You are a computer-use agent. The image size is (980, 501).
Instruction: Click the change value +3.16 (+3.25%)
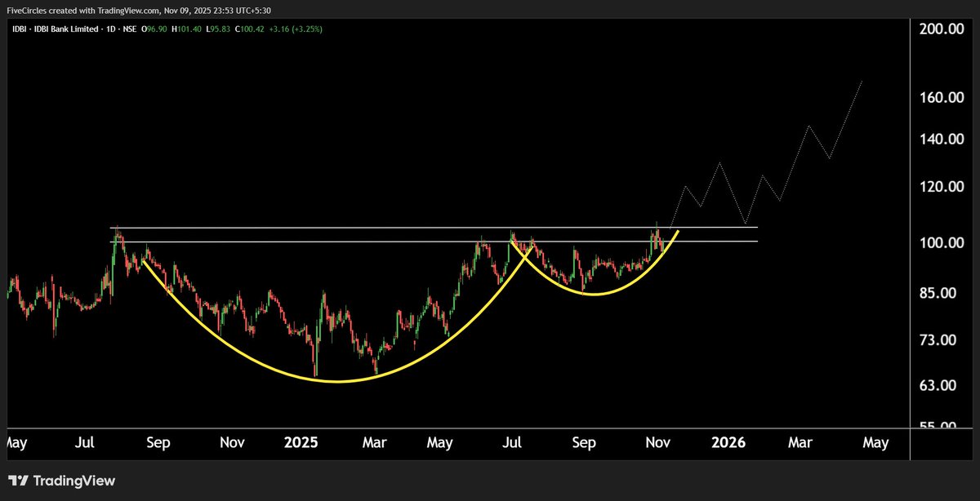[x=296, y=29]
